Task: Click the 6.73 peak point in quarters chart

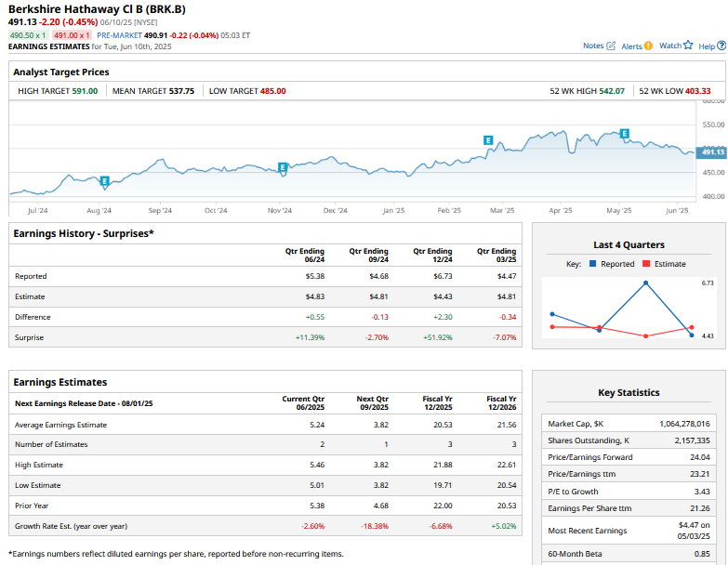Action: point(645,282)
